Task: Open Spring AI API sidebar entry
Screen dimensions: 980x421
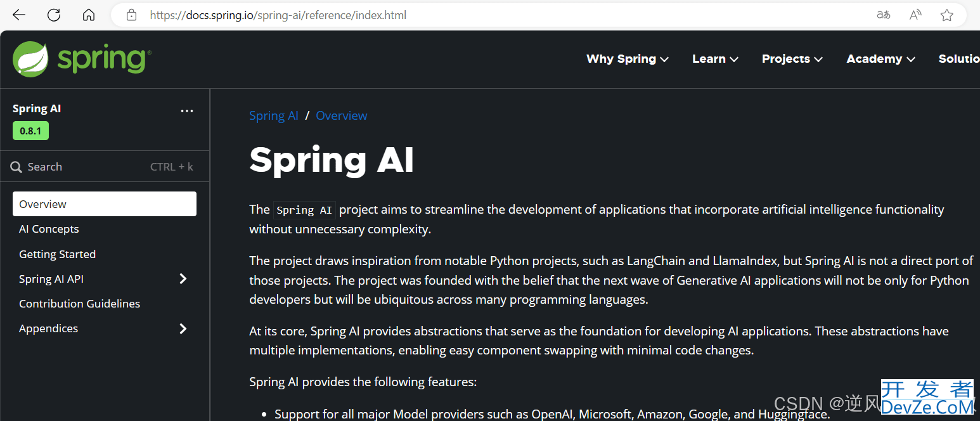Action: (51, 279)
